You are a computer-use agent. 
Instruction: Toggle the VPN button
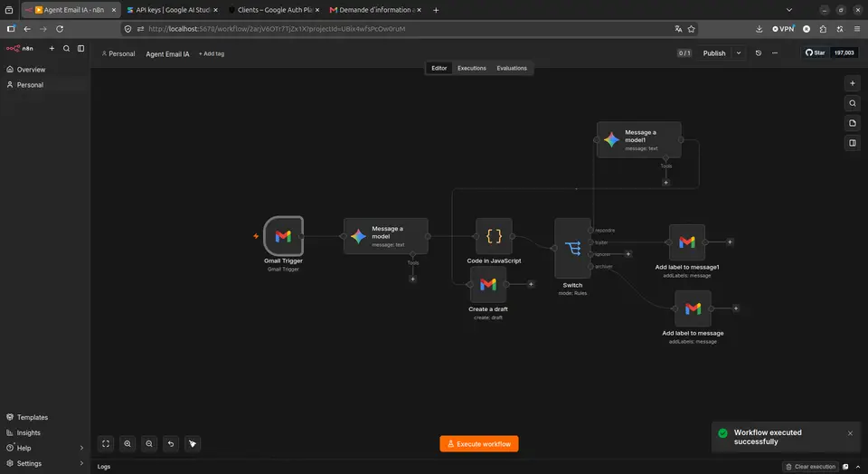[784, 29]
